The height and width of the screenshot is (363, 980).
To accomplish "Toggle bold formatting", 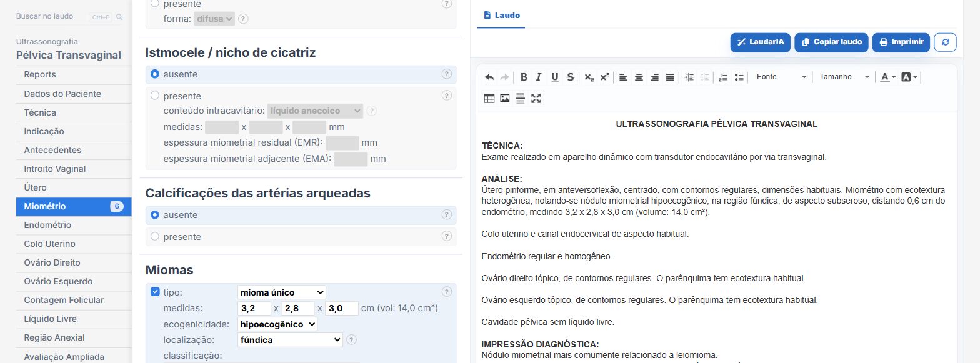I will point(524,77).
